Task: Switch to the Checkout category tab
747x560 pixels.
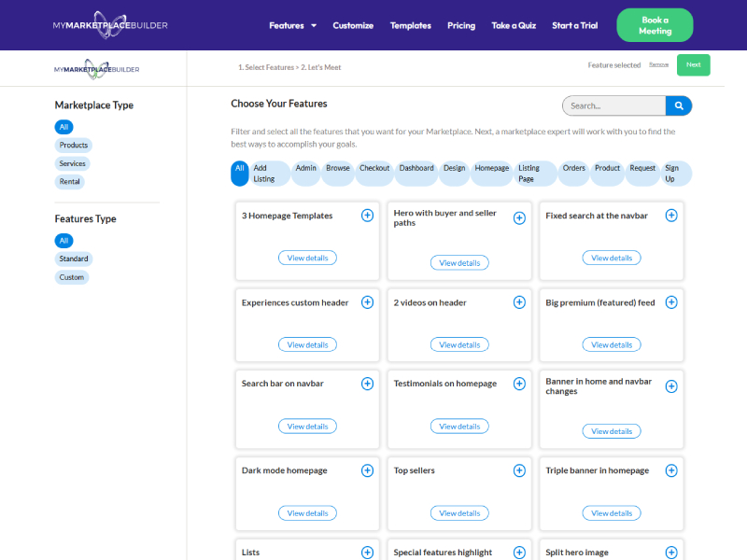Action: 374,169
